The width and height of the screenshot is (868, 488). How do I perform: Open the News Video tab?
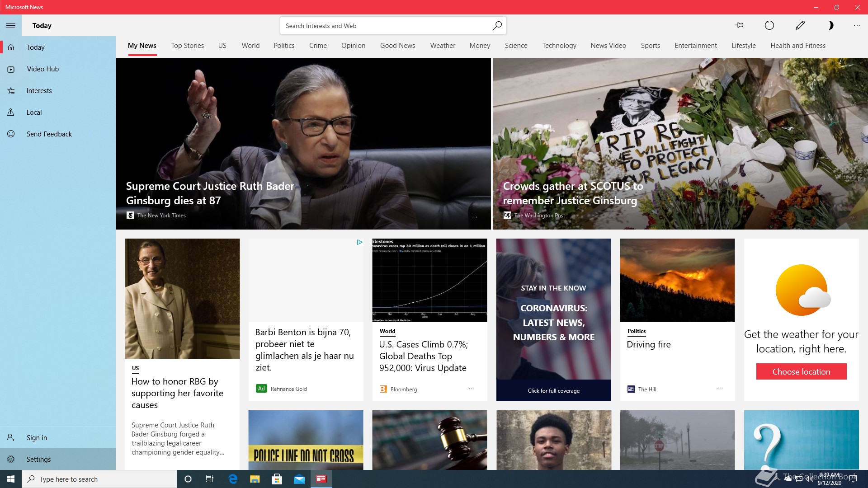coord(608,46)
